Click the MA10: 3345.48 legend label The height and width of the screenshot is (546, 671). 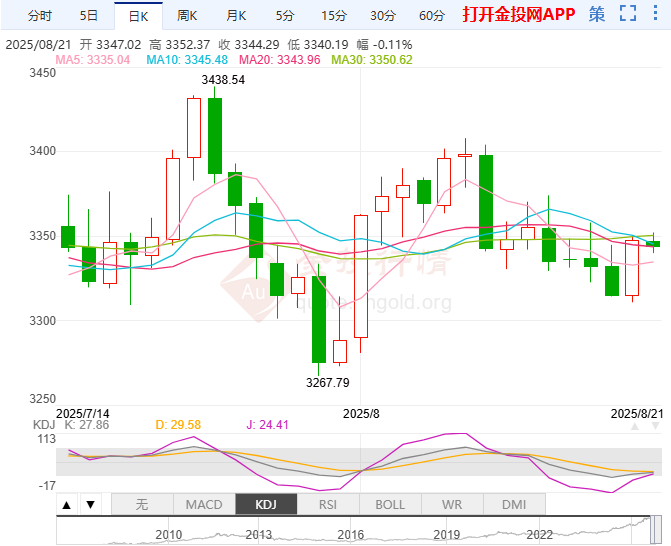pos(187,59)
